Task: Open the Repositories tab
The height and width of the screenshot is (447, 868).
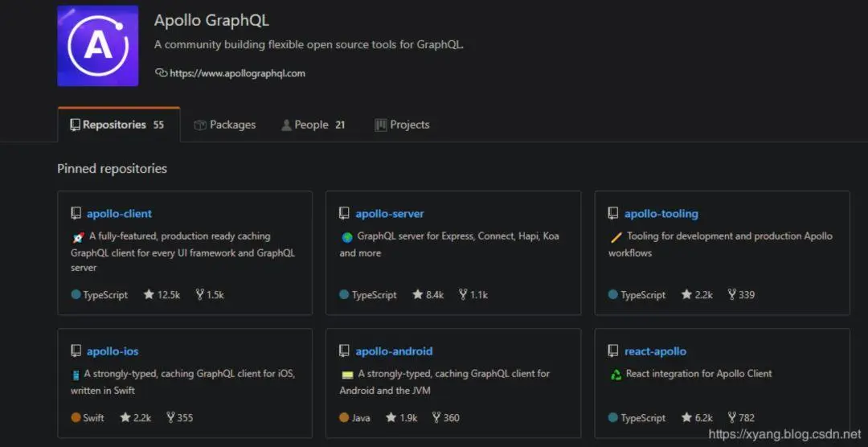Action: [x=118, y=125]
